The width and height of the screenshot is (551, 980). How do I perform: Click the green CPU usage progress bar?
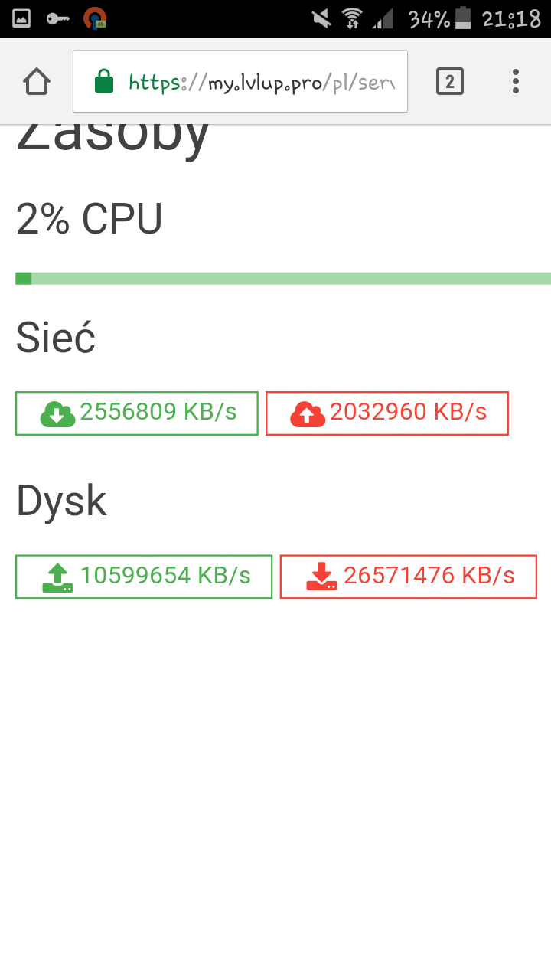283,279
